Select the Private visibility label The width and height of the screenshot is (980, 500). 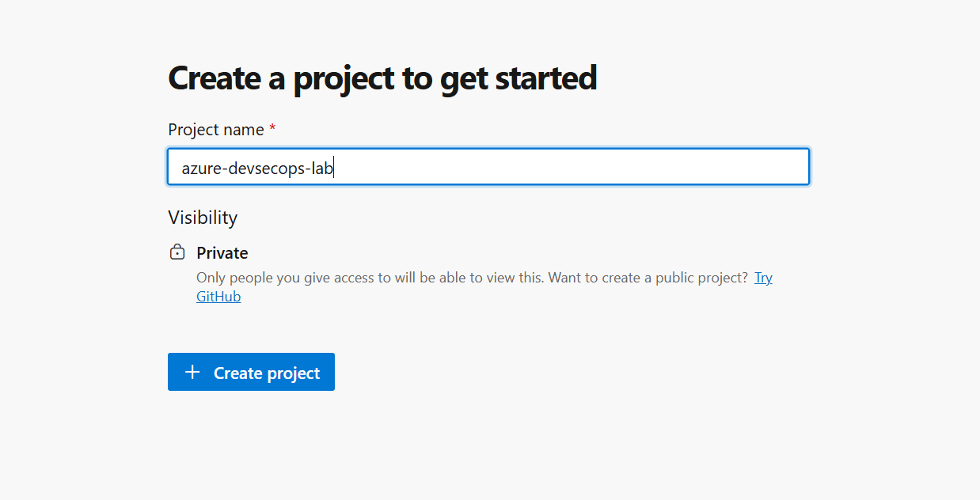point(222,253)
